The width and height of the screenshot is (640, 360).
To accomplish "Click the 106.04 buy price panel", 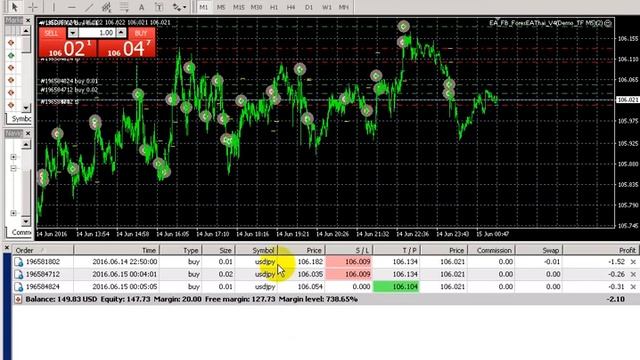I will tap(127, 49).
